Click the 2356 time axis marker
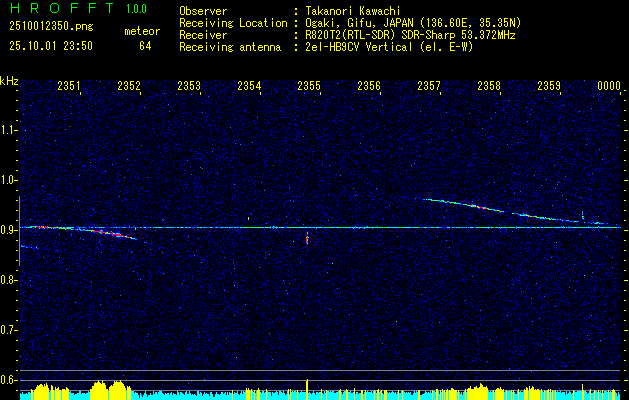Image resolution: width=629 pixels, height=400 pixels. [369, 85]
